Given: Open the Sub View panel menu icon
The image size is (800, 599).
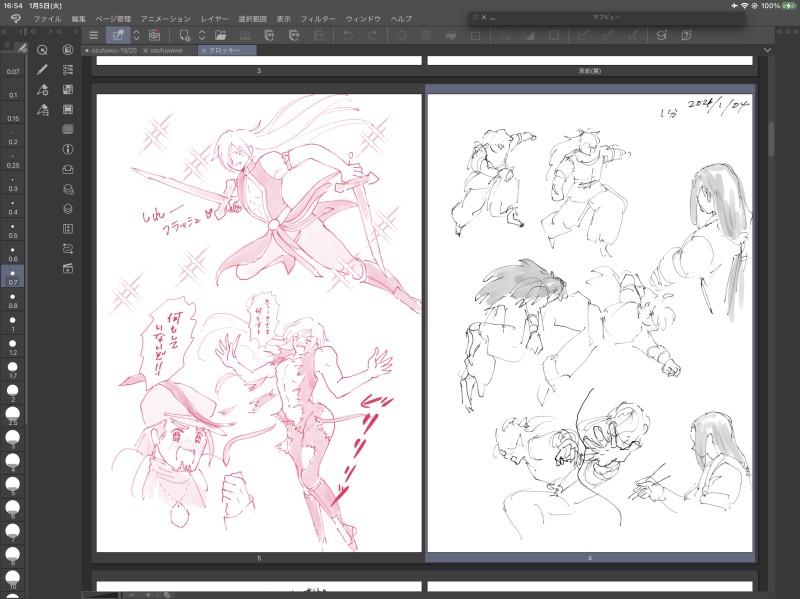Looking at the screenshot, I should 475,17.
